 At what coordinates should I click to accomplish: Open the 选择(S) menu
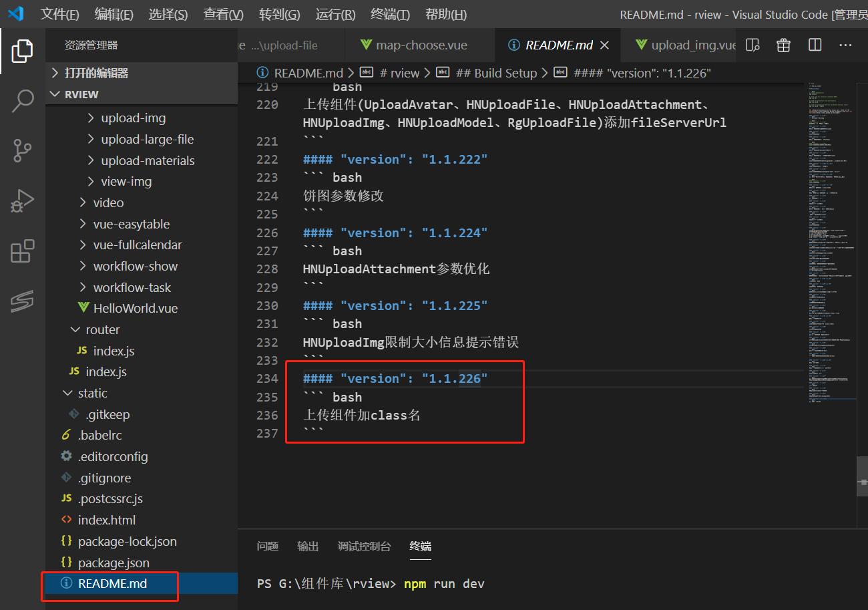[168, 14]
